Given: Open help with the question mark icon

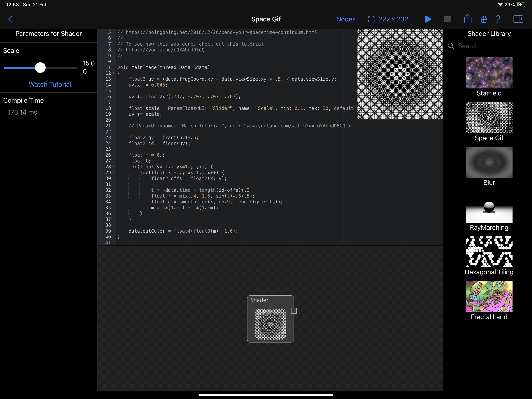Looking at the screenshot, I should 498,19.
